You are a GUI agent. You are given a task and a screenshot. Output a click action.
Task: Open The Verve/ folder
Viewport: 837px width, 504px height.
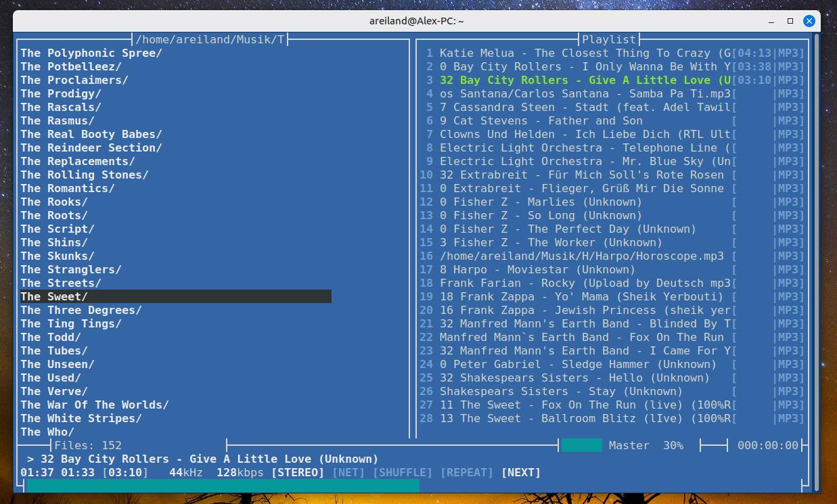54,391
